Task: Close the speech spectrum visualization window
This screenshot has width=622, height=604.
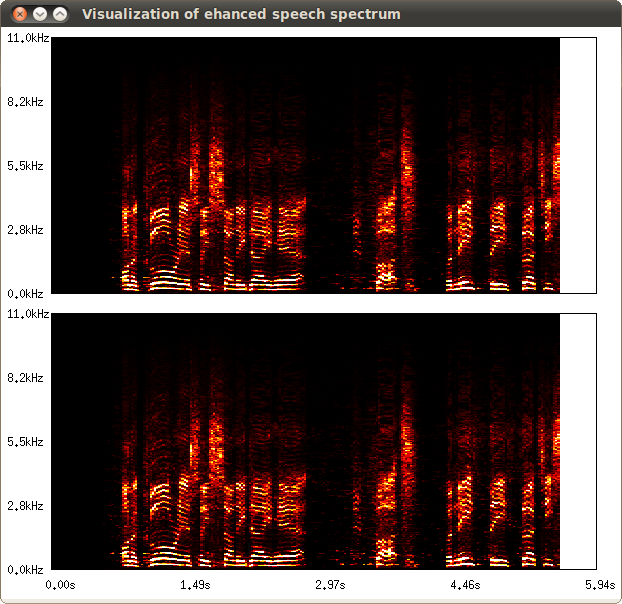Action: click(18, 14)
